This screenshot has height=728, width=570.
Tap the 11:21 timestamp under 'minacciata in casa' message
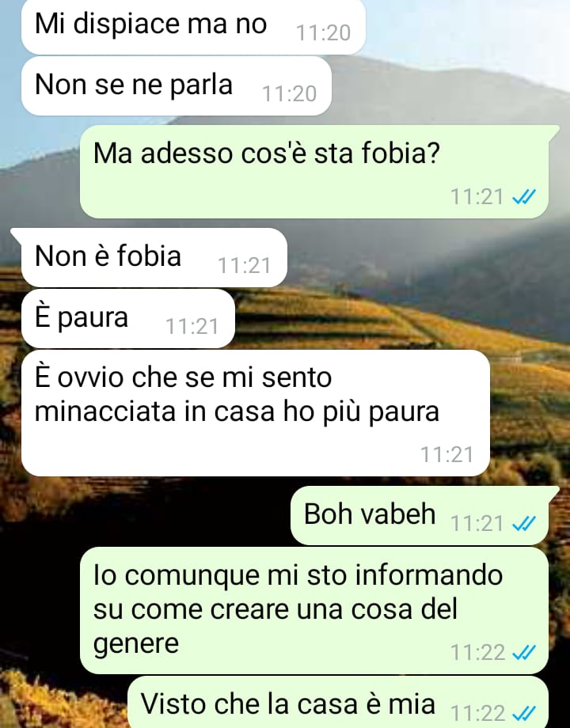[x=446, y=454]
